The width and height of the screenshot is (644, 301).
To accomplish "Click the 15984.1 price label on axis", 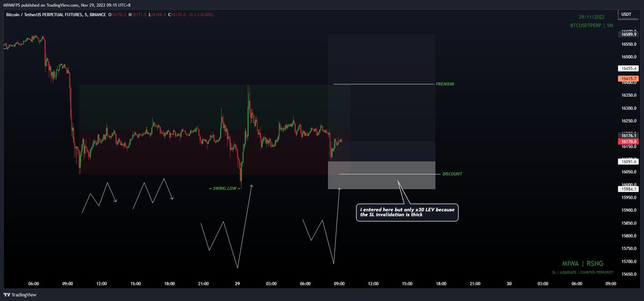I will [x=627, y=189].
